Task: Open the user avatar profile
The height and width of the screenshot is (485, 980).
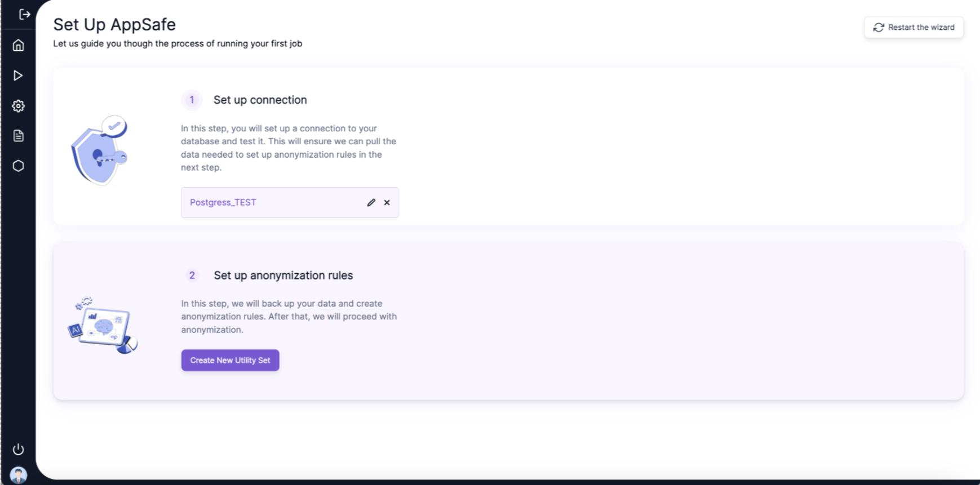Action: [x=18, y=475]
